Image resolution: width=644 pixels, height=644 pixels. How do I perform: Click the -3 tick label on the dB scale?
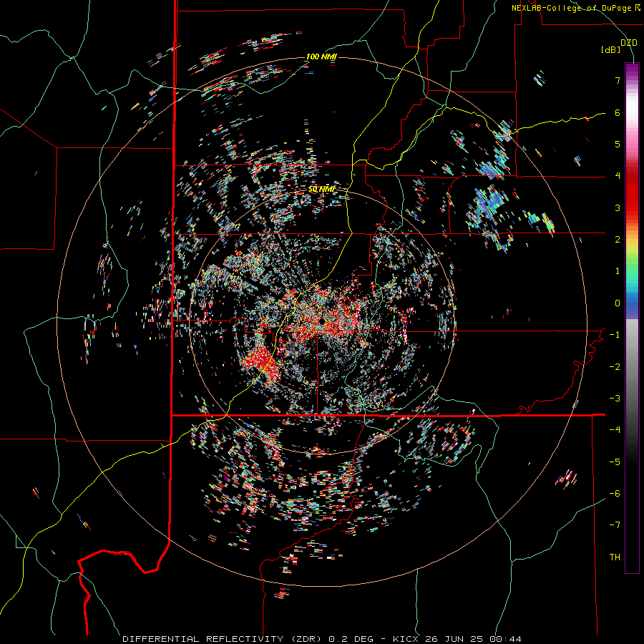click(x=615, y=399)
